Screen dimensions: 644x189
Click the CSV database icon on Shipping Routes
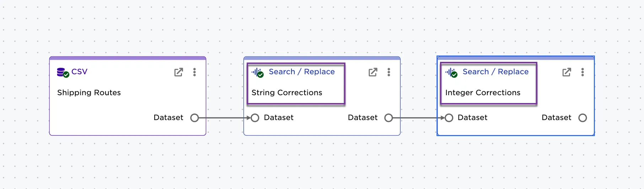[x=63, y=72]
